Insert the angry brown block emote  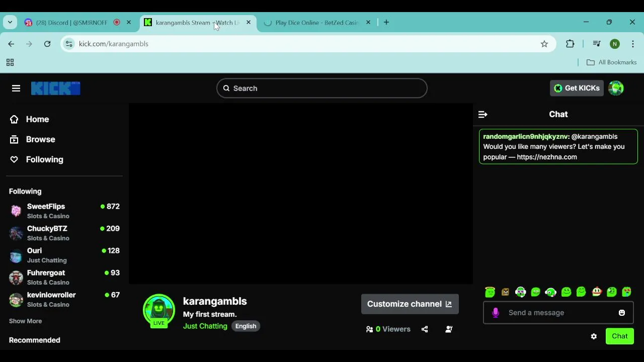505,292
